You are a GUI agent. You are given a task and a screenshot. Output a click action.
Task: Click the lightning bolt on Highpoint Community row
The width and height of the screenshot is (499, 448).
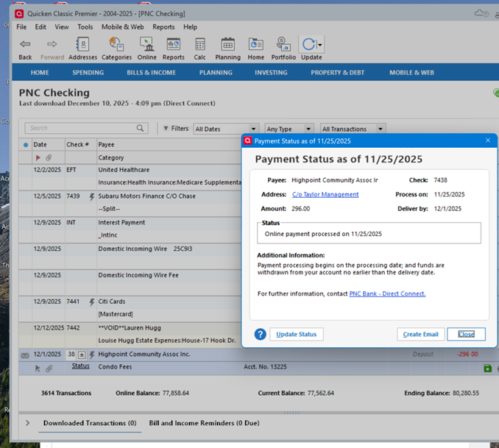[x=92, y=355]
